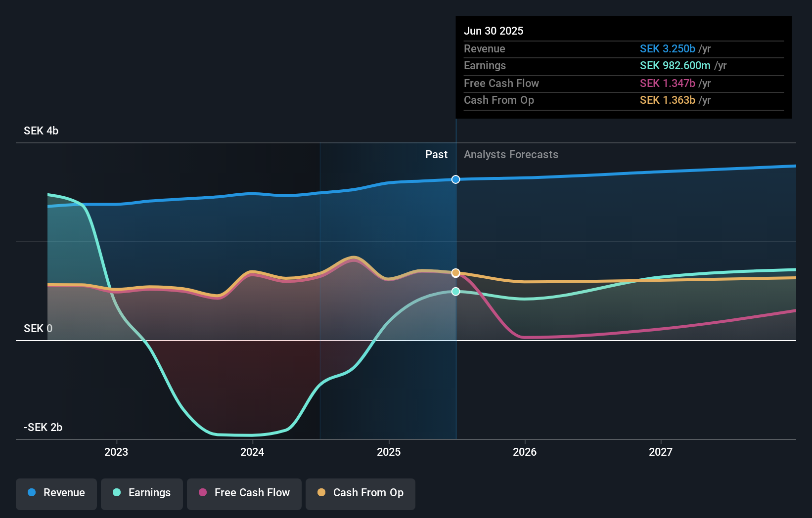Click the 2026 axis label
Viewport: 812px width, 518px height.
[x=525, y=451]
